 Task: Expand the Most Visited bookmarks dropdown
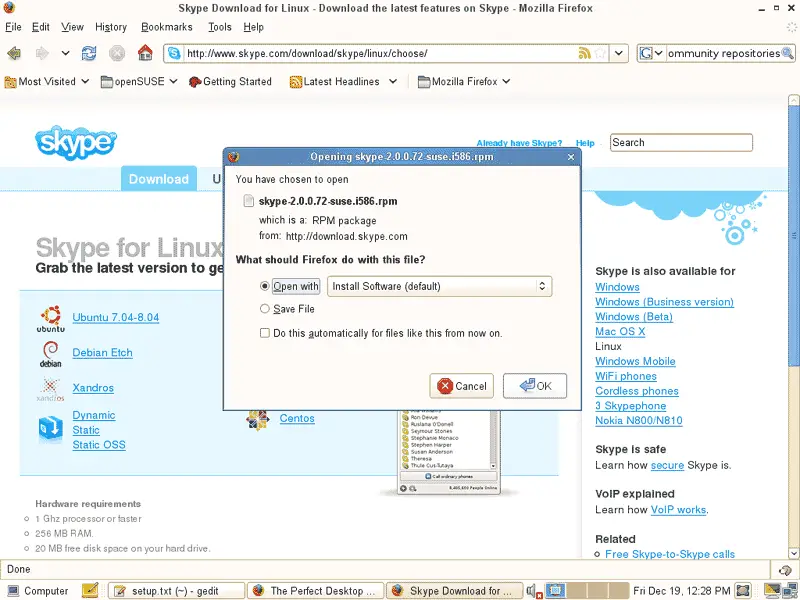click(85, 82)
